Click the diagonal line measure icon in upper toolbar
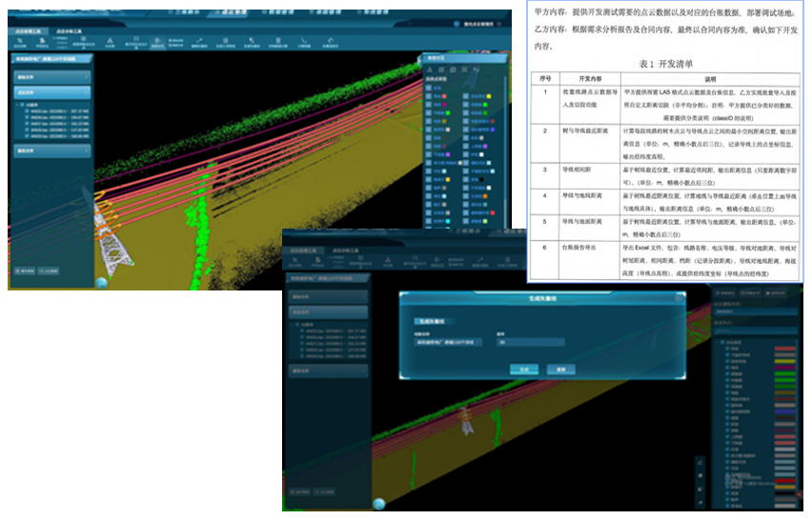Image resolution: width=812 pixels, height=520 pixels. coord(201,41)
